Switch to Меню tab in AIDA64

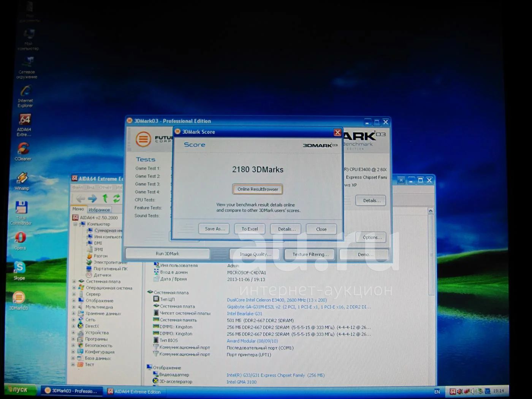pos(78,209)
